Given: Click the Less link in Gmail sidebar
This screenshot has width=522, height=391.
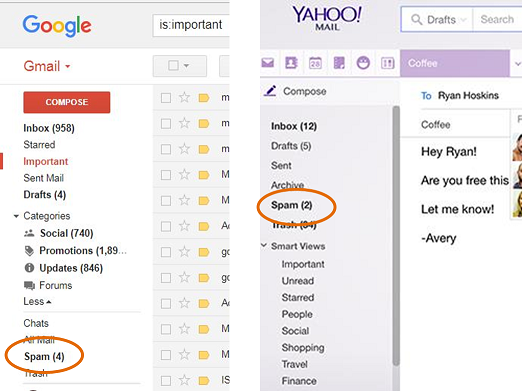Looking at the screenshot, I should (x=37, y=302).
